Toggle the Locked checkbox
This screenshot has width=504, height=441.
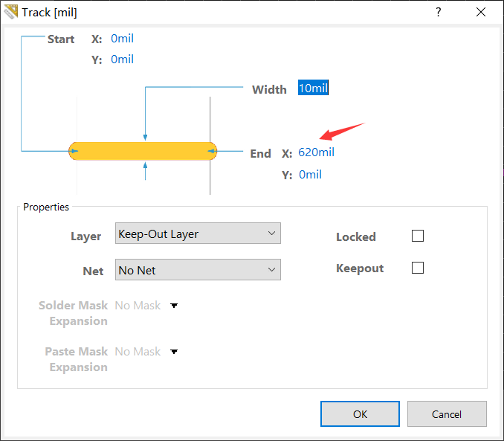418,236
